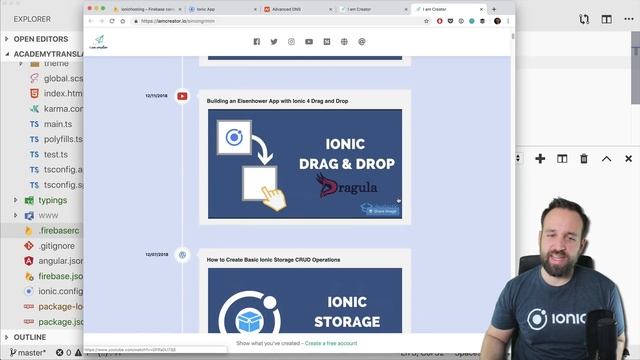The width and height of the screenshot is (640, 360).
Task: Open ionic.config file in explorer
Action: coord(60,291)
